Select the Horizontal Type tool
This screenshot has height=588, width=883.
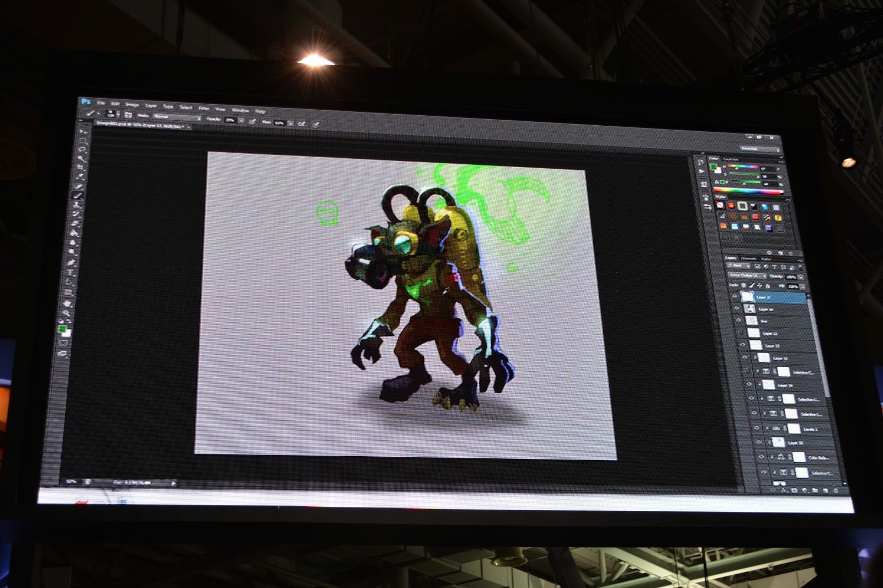click(71, 272)
